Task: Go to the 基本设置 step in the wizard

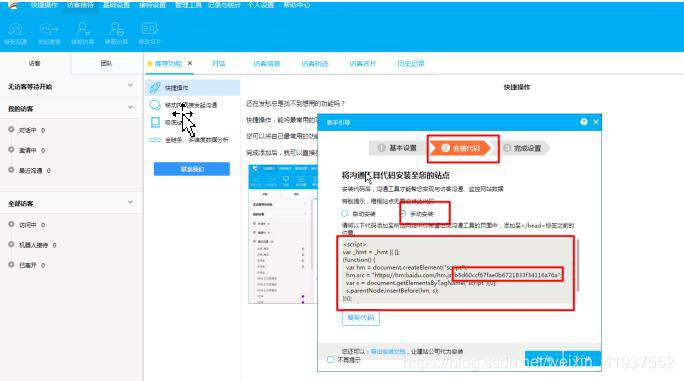Action: [x=397, y=148]
